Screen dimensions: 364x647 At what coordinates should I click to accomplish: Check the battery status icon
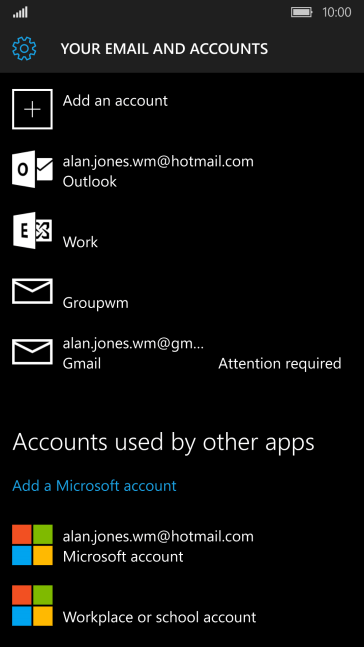(x=302, y=12)
